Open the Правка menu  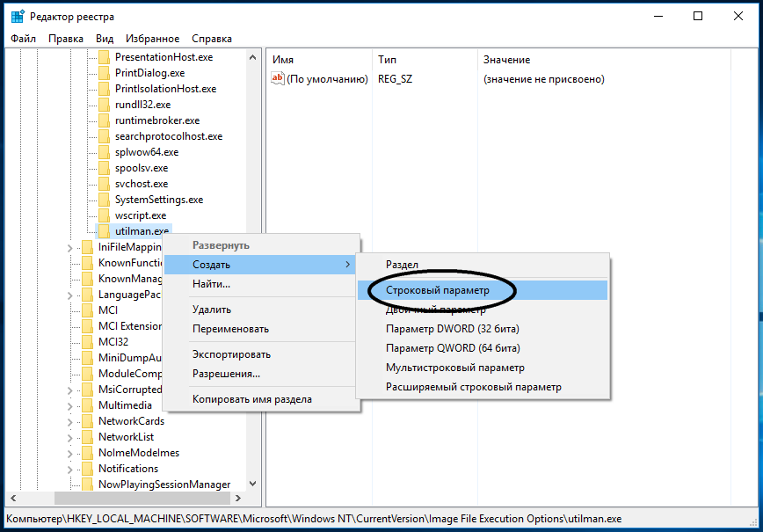[x=66, y=39]
